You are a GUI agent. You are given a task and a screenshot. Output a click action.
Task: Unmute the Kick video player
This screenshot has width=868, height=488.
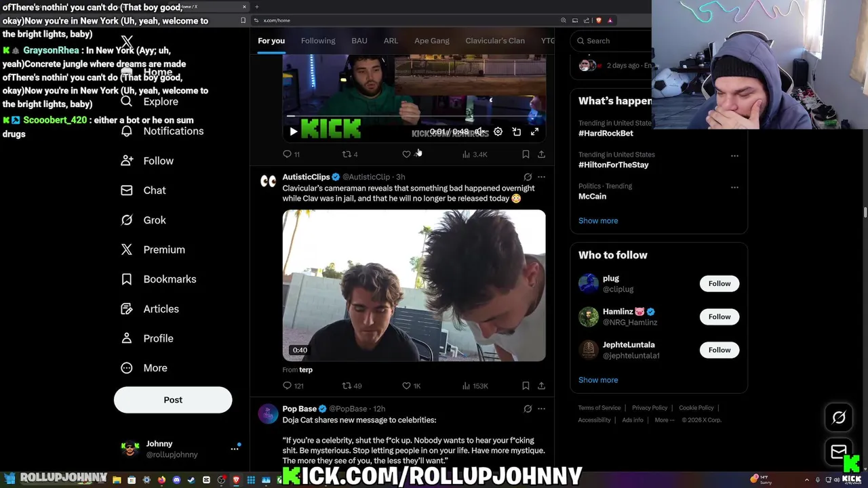[x=479, y=132]
